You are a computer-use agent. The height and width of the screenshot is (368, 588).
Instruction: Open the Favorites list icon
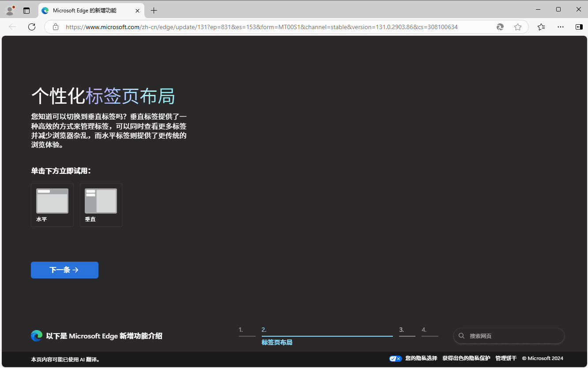(x=541, y=27)
